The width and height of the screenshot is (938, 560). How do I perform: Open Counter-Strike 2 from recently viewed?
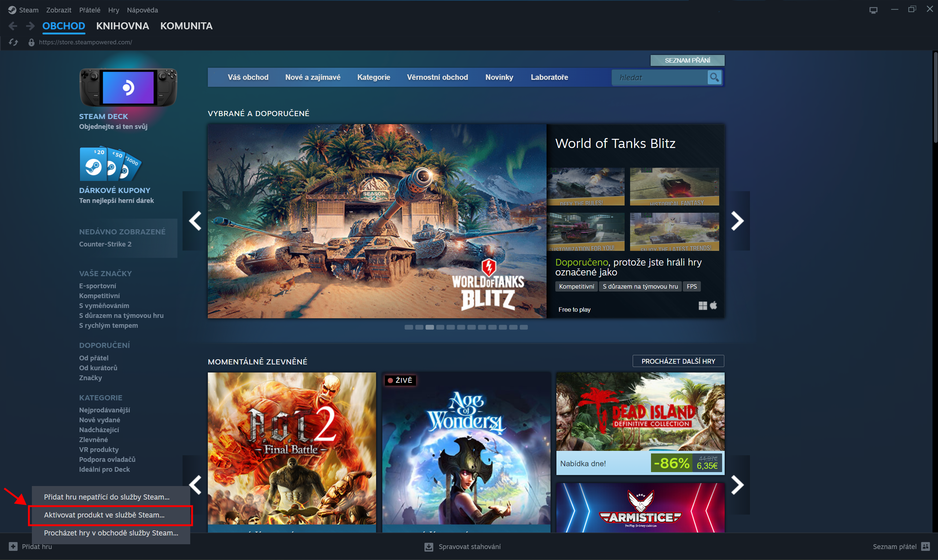pyautogui.click(x=105, y=244)
